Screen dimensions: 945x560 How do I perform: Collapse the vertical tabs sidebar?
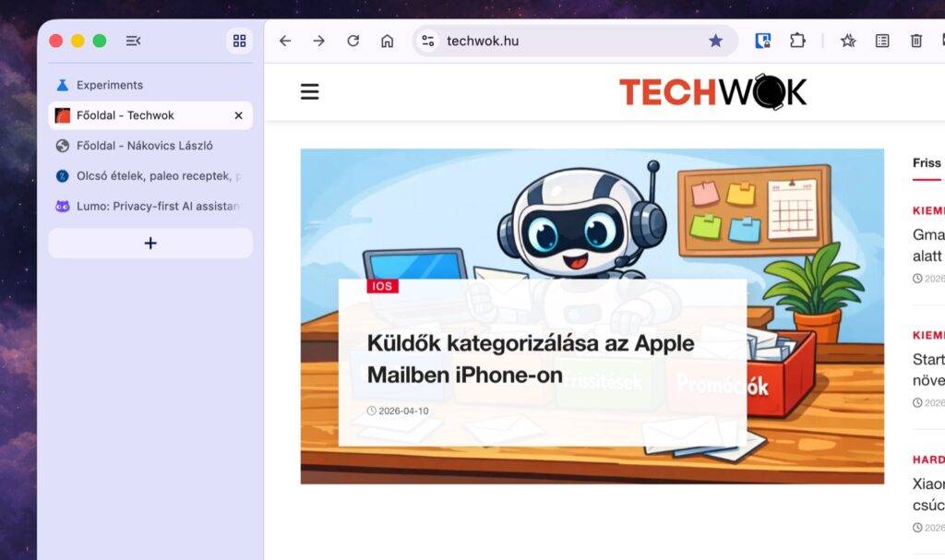pos(133,41)
